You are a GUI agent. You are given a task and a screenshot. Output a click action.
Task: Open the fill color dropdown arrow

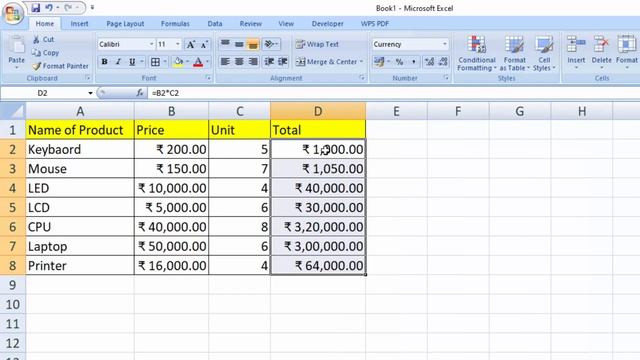tap(187, 62)
